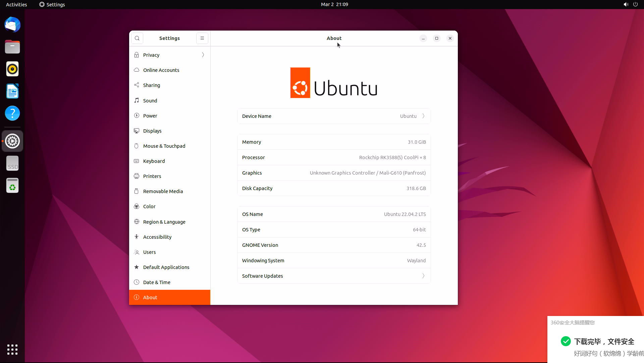Screen dimensions: 644x363
Task: Click the Region & Language globe icon
Action: tap(137, 222)
